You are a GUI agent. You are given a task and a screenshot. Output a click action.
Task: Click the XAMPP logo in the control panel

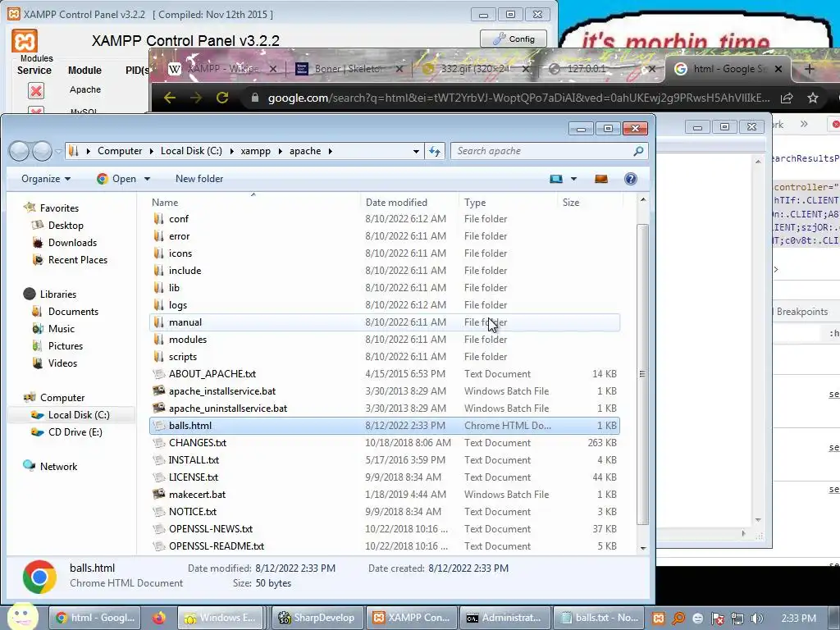[x=25, y=41]
